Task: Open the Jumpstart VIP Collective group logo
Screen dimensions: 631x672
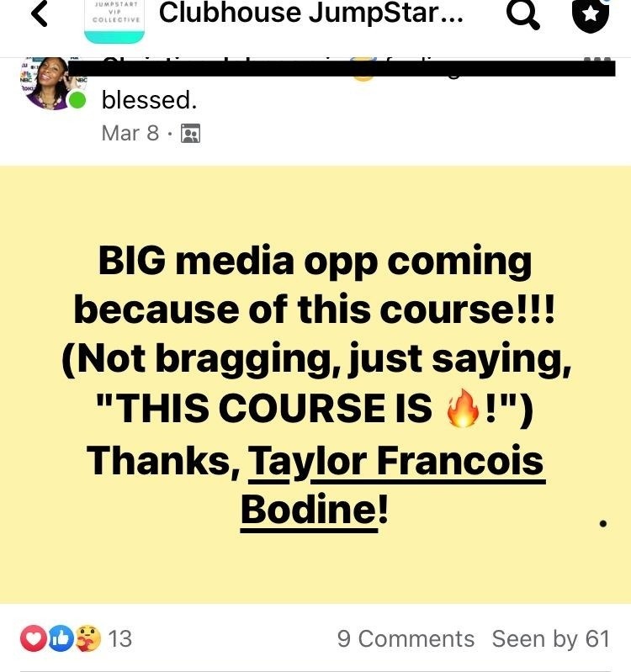Action: click(x=114, y=20)
